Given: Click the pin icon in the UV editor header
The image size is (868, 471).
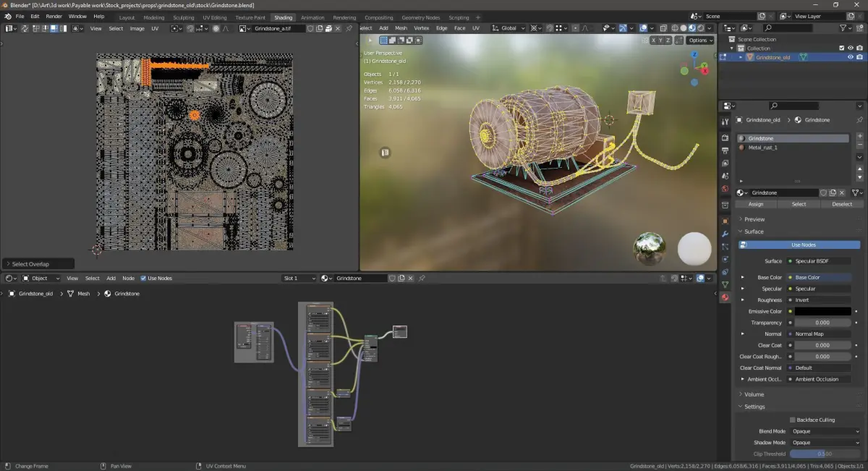Looking at the screenshot, I should [349, 28].
